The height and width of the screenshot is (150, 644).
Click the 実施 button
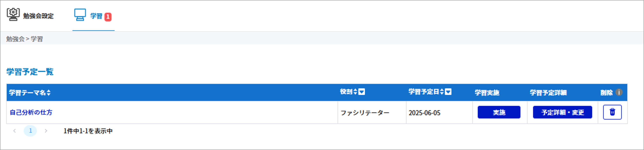pos(499,112)
